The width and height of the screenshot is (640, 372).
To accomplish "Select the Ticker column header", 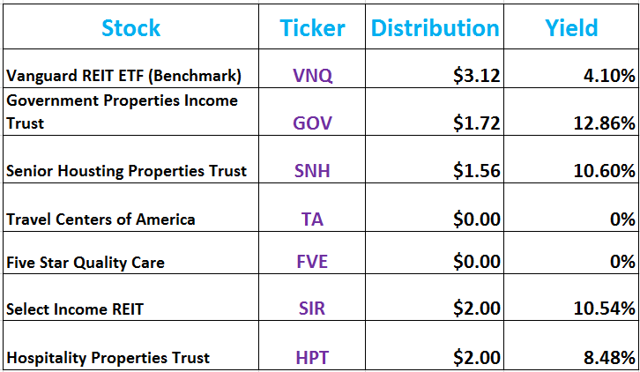I will click(x=312, y=27).
